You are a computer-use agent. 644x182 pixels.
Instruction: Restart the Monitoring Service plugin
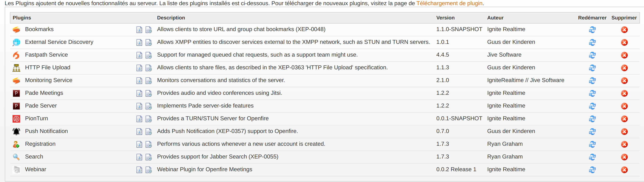(592, 80)
